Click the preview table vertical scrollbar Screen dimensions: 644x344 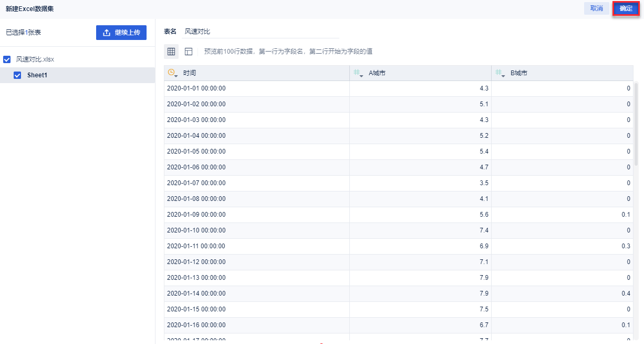coord(637,124)
